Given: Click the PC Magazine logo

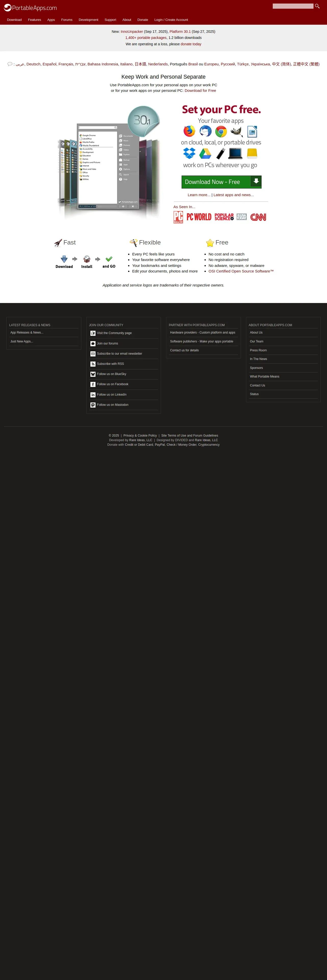Looking at the screenshot, I should pyautogui.click(x=178, y=217).
